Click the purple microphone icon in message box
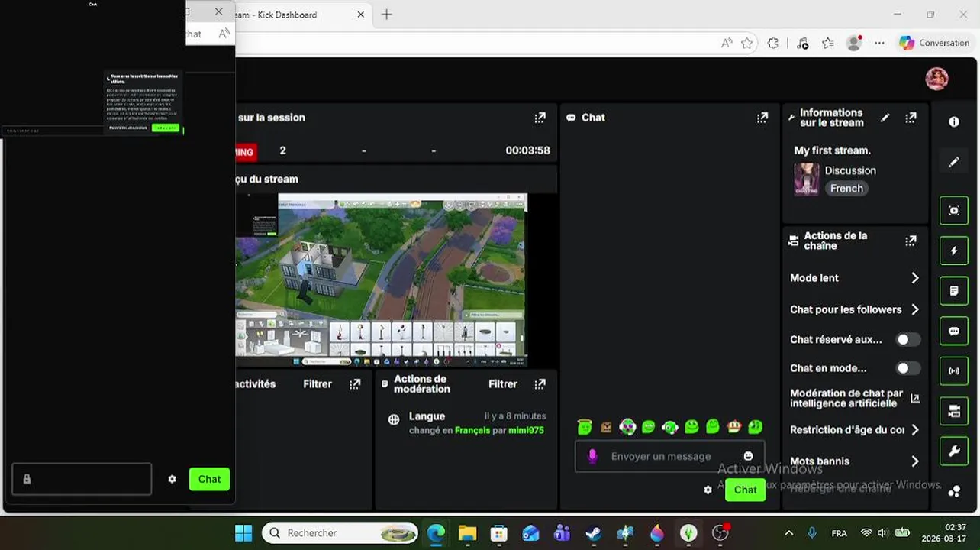 (592, 456)
